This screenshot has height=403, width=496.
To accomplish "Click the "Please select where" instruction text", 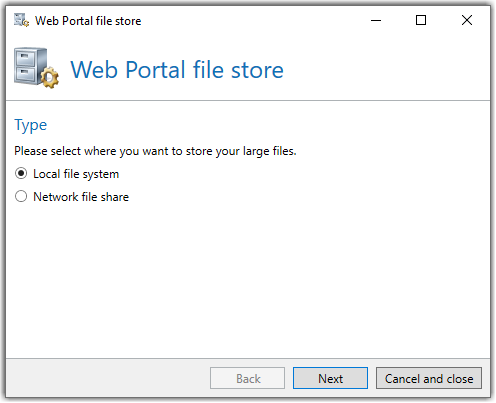I will click(155, 151).
